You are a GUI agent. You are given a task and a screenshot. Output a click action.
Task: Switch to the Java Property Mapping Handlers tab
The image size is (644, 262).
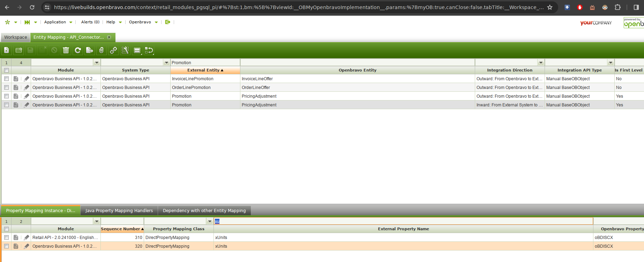pos(119,211)
